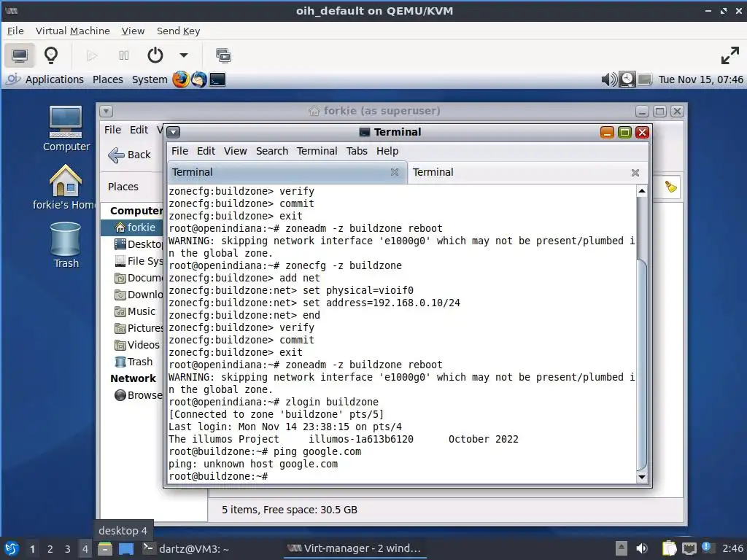Open dartz@VM3 terminal in host taskbar

pyautogui.click(x=186, y=549)
